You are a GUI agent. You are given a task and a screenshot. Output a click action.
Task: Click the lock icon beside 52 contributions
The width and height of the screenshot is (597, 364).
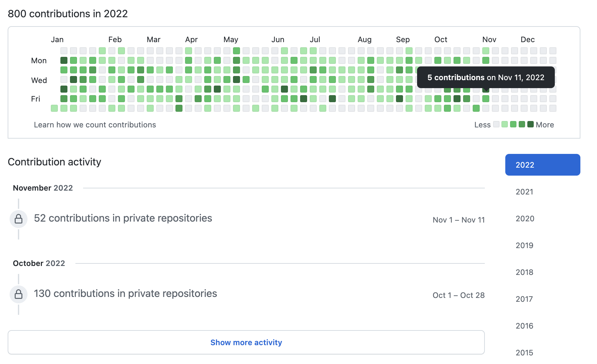(19, 219)
